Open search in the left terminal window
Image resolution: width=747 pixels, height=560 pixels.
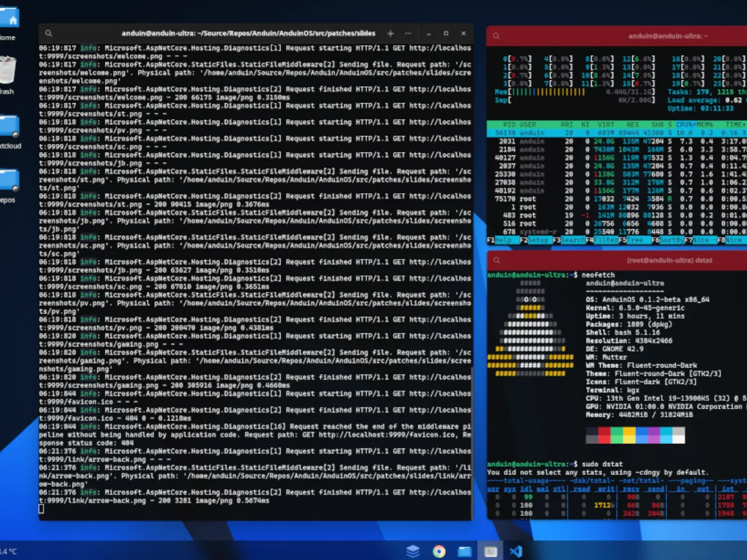click(49, 34)
